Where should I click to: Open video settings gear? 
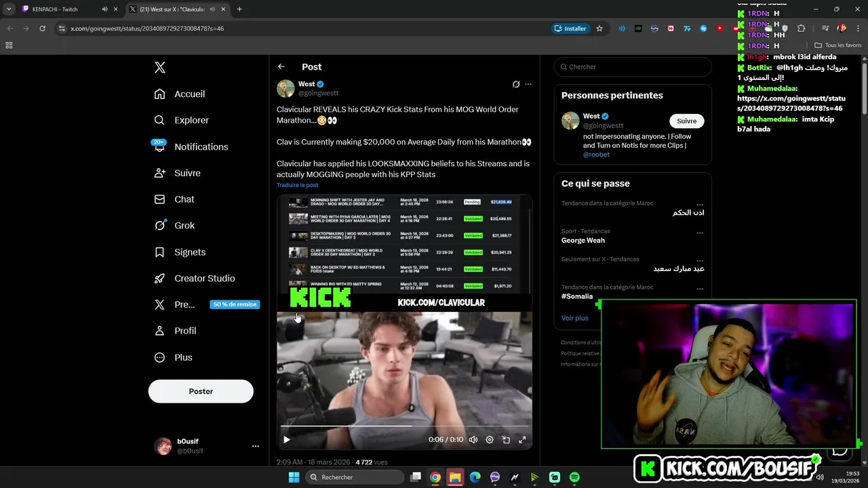[490, 439]
